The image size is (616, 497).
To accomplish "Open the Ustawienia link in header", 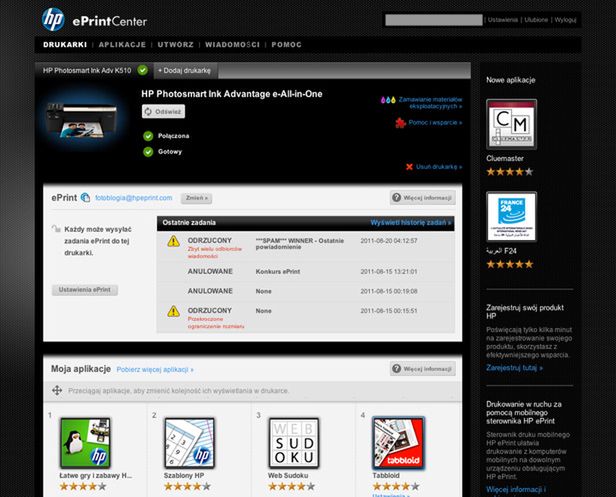I will point(503,20).
